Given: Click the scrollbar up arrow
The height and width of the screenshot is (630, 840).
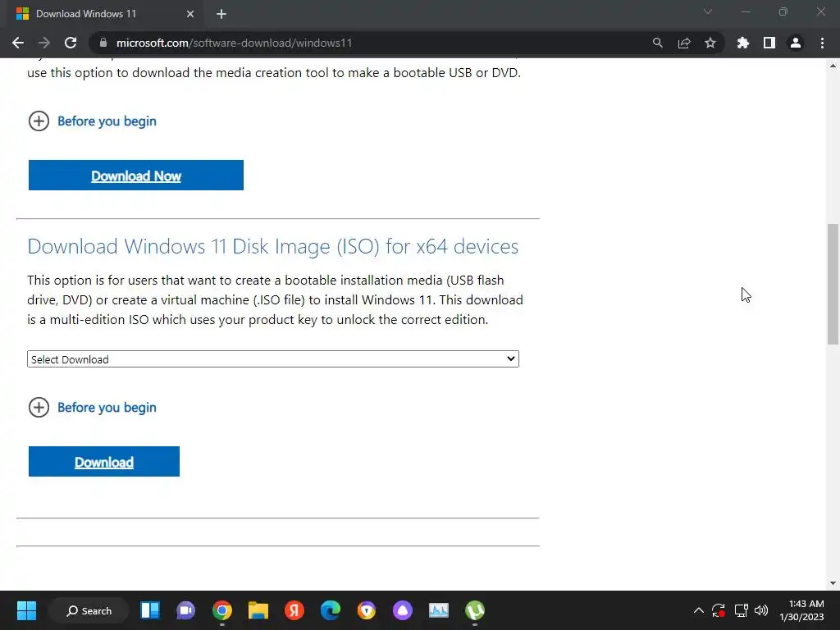Looking at the screenshot, I should click(833, 66).
